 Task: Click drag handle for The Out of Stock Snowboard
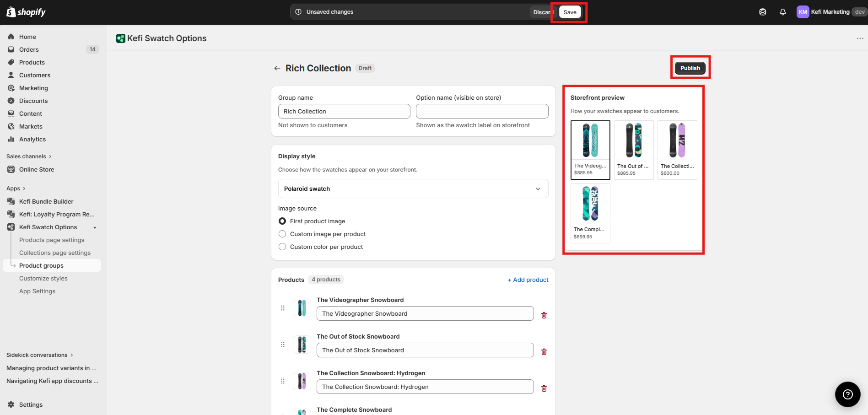[x=283, y=345]
